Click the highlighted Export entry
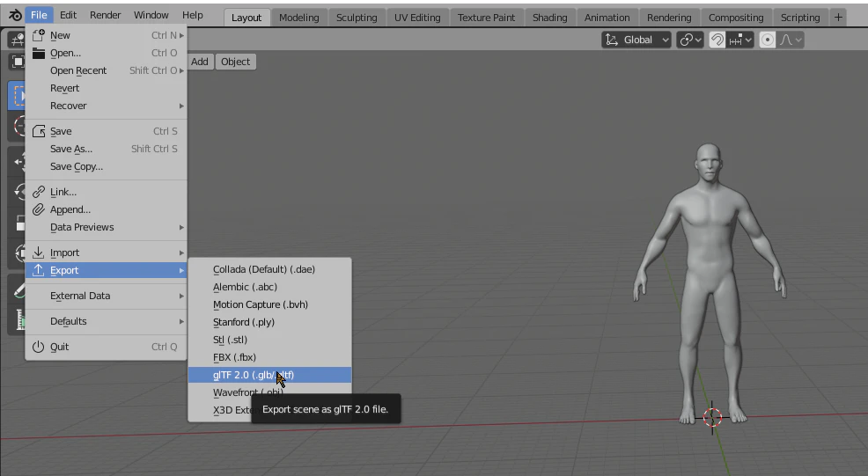868x476 pixels. coord(106,271)
